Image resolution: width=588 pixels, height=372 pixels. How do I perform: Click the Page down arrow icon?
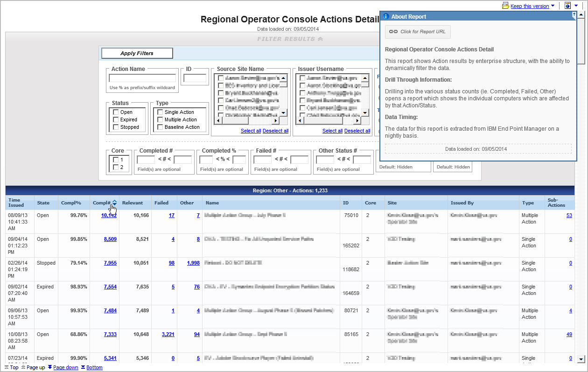pyautogui.click(x=50, y=367)
